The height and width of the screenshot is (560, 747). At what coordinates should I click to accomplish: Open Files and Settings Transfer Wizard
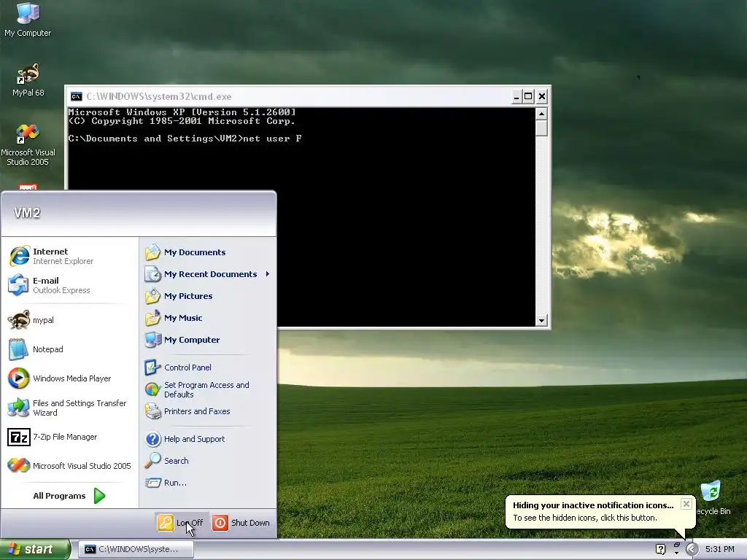coord(69,408)
